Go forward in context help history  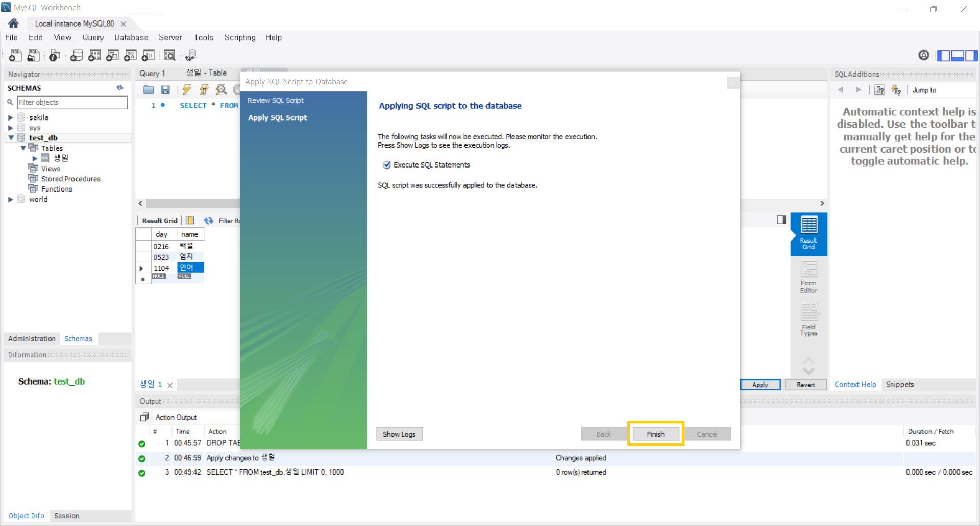[x=858, y=90]
